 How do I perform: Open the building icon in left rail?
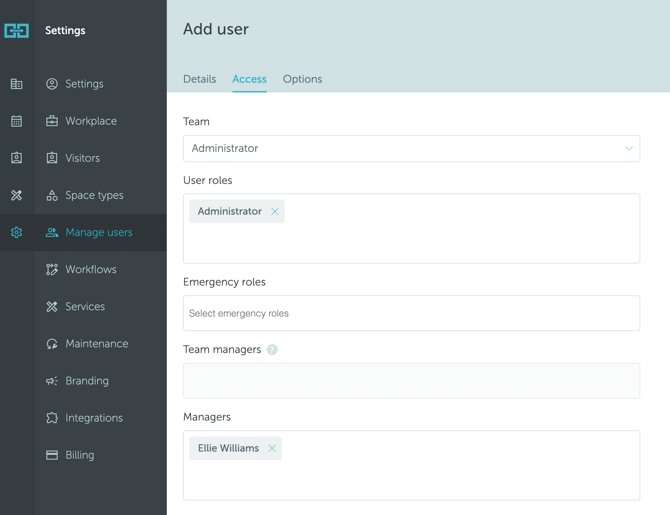[17, 84]
